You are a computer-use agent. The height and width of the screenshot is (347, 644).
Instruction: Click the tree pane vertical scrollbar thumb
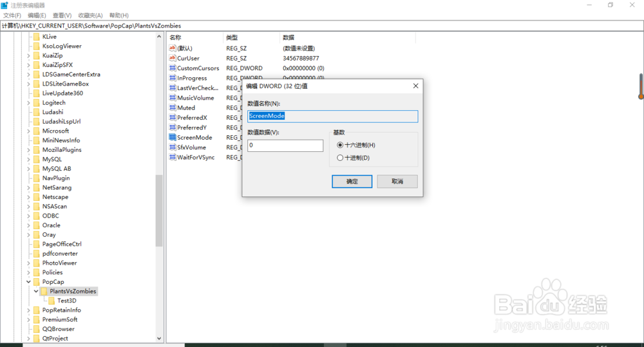[x=159, y=211]
